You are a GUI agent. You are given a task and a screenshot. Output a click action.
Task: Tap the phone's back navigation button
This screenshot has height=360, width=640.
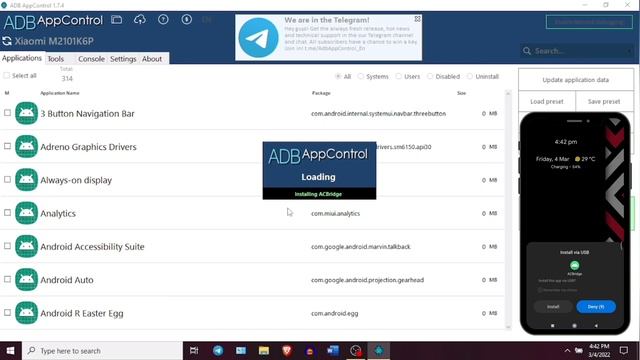(596, 326)
